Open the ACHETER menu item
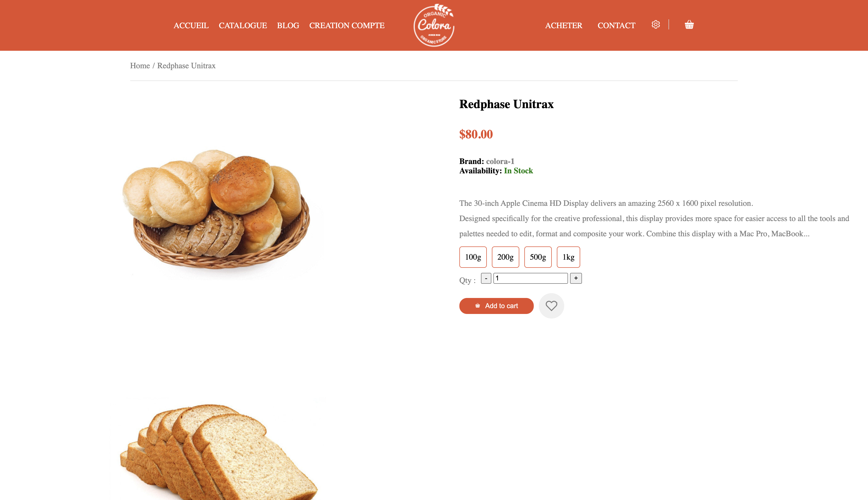This screenshot has height=500, width=868. (563, 25)
